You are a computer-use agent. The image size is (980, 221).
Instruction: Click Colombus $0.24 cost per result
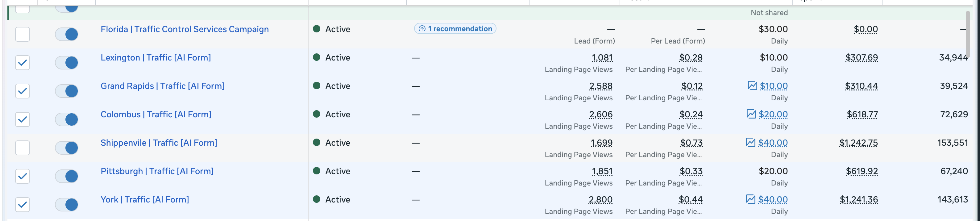[x=691, y=115]
